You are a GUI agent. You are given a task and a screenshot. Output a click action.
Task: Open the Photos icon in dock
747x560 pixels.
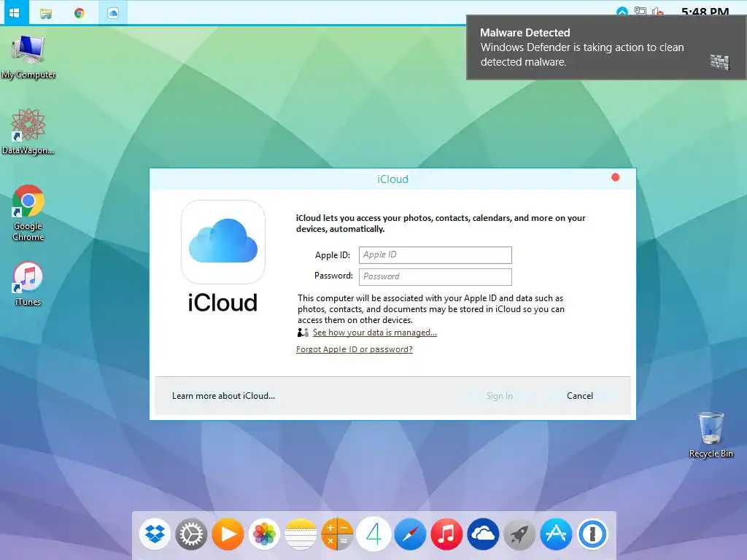tap(264, 534)
